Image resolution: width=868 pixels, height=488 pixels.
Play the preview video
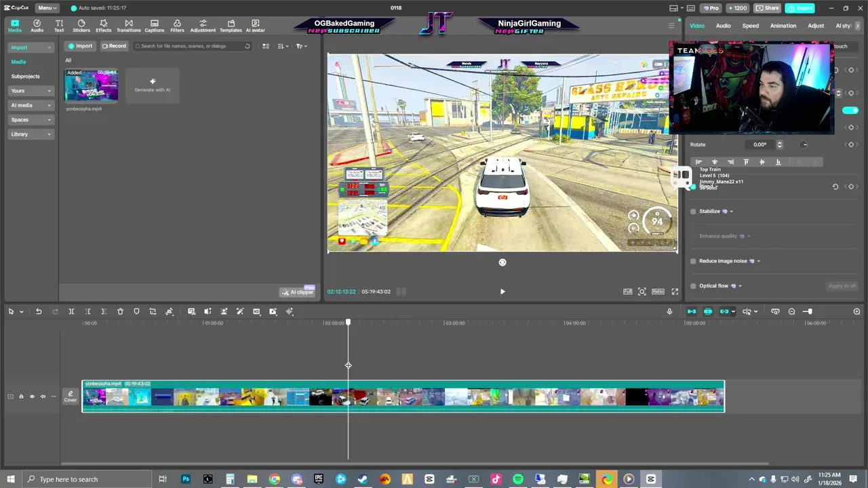point(502,291)
